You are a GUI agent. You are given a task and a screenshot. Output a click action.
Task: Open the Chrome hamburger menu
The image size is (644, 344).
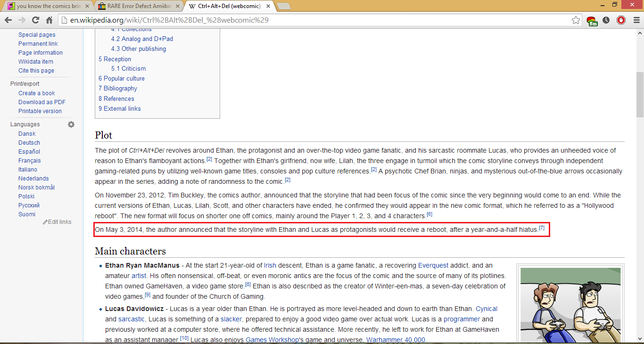point(635,20)
